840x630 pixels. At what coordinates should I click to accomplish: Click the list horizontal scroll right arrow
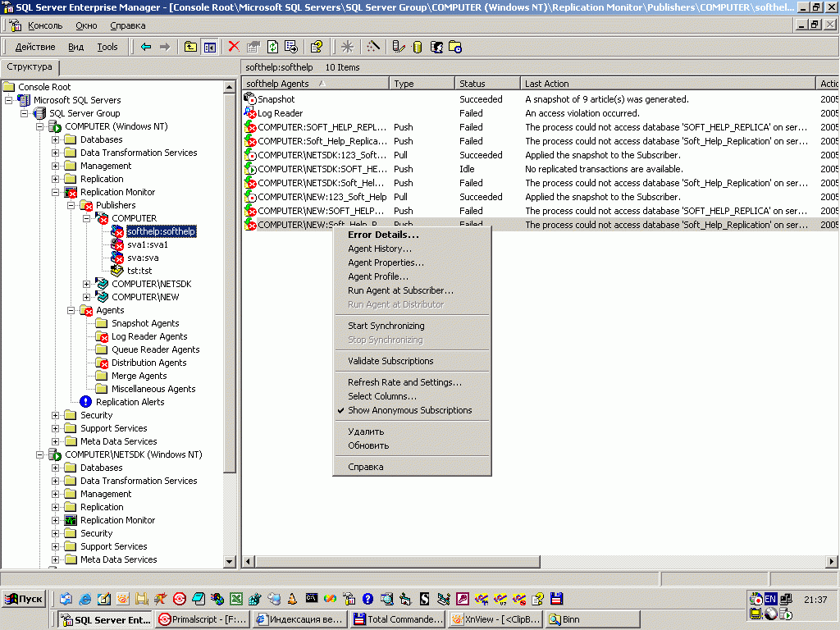tap(832, 562)
